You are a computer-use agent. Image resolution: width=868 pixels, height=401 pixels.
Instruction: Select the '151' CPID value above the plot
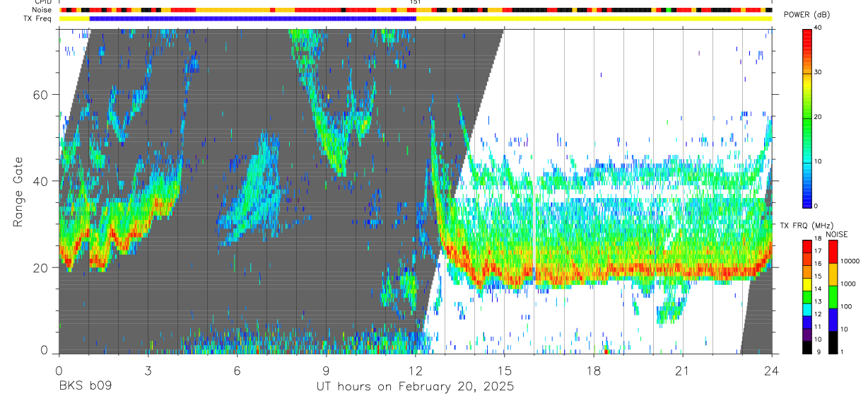[x=416, y=2]
